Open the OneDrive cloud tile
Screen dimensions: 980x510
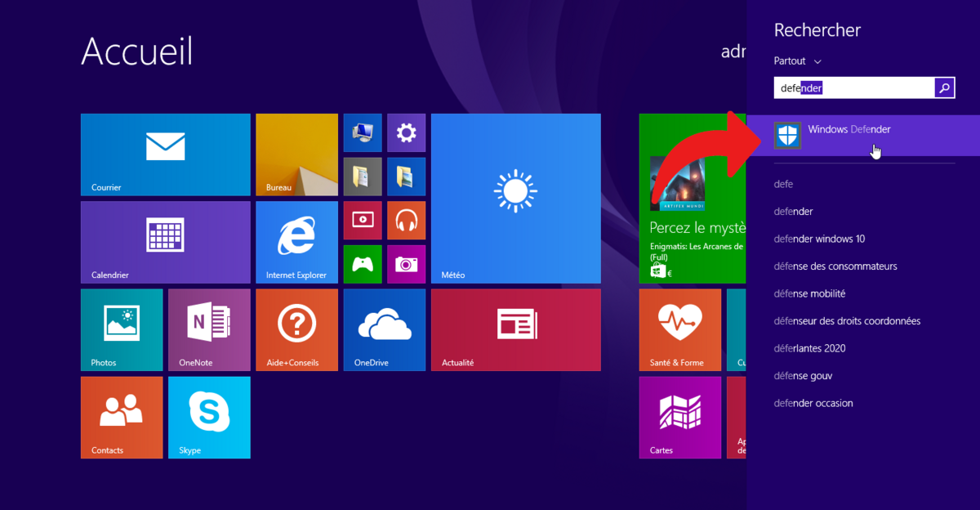point(385,329)
